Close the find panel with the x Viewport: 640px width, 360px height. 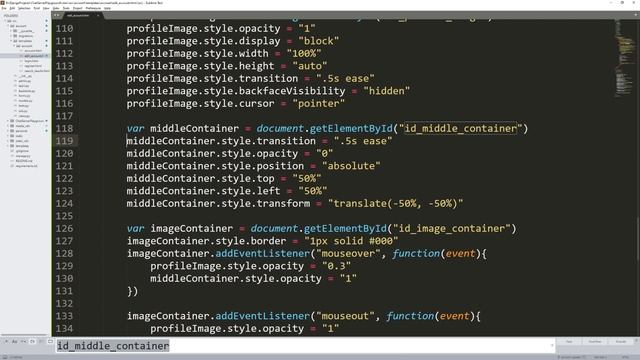coord(636,340)
